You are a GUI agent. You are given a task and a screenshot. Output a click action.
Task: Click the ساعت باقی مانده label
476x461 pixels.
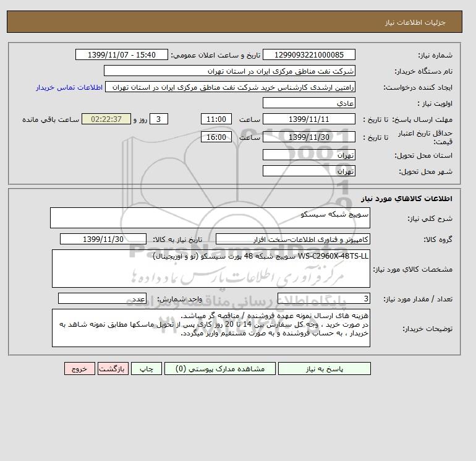pyautogui.click(x=51, y=119)
